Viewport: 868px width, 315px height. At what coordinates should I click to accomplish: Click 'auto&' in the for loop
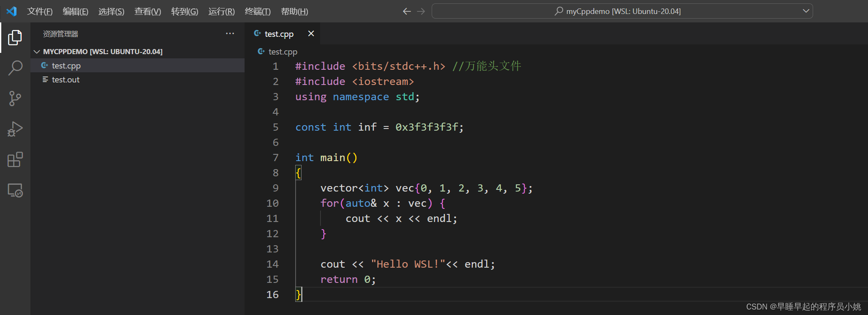click(x=361, y=203)
